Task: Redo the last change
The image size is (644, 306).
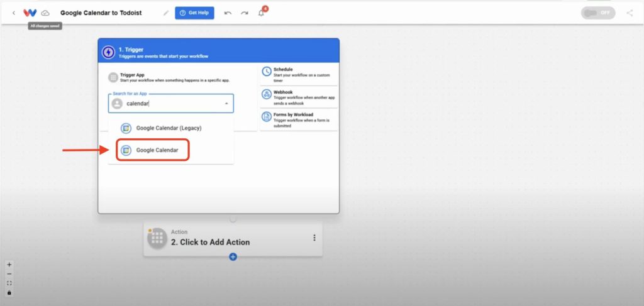Action: coord(245,13)
